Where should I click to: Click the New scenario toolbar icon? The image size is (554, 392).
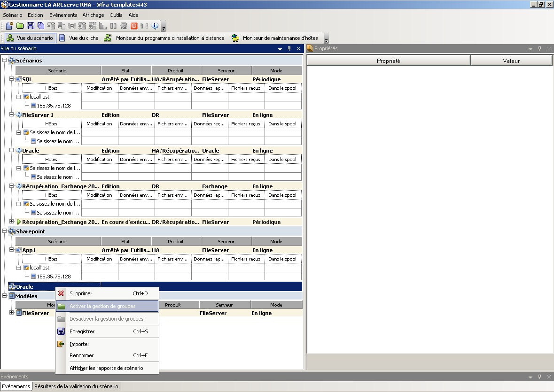tap(9, 26)
